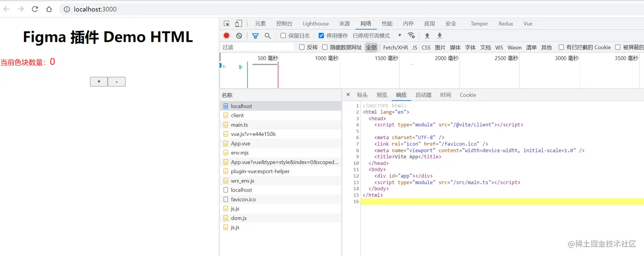Filter requests by 文档 type
This screenshot has height=256, width=644.
pos(486,47)
